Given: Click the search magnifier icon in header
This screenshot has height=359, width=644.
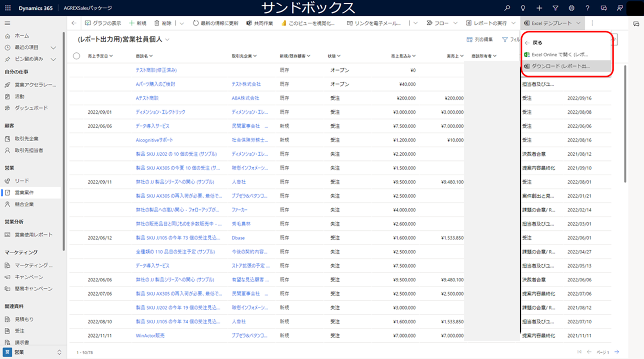Looking at the screenshot, I should tap(507, 8).
